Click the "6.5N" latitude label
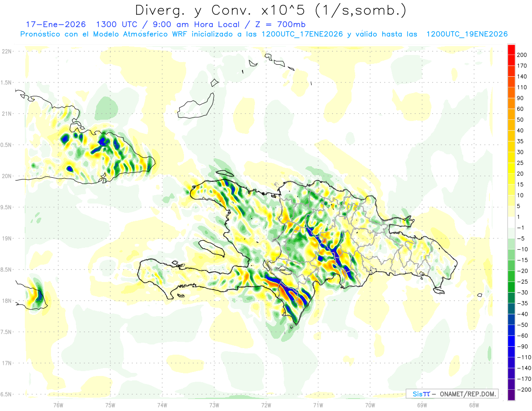The width and height of the screenshot is (532, 411). click(7, 394)
